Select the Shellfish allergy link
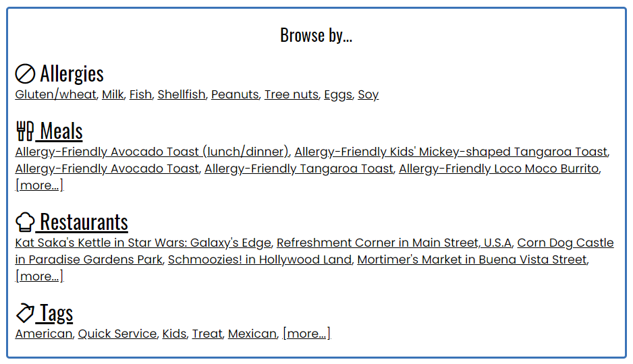Image resolution: width=633 pixels, height=364 pixels. click(182, 94)
